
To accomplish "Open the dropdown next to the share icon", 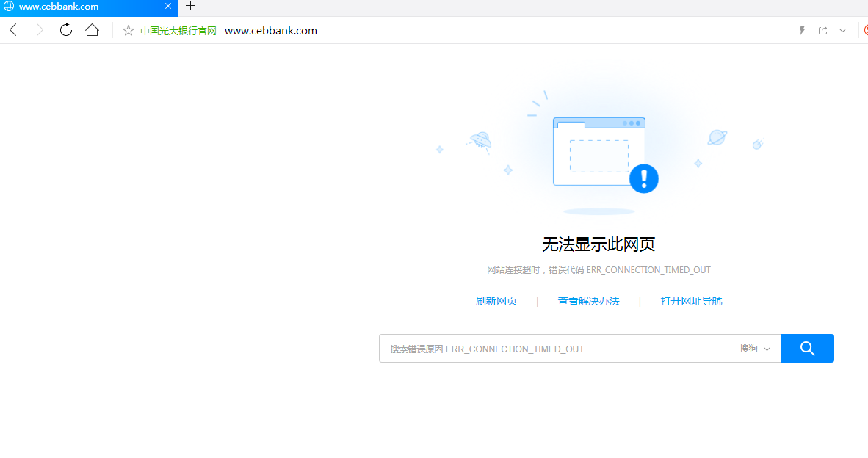I will 842,30.
